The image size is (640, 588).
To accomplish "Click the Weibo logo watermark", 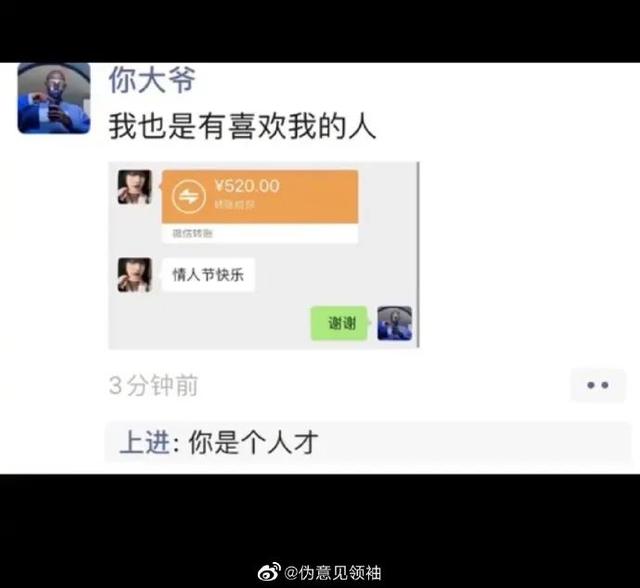I will 269,572.
